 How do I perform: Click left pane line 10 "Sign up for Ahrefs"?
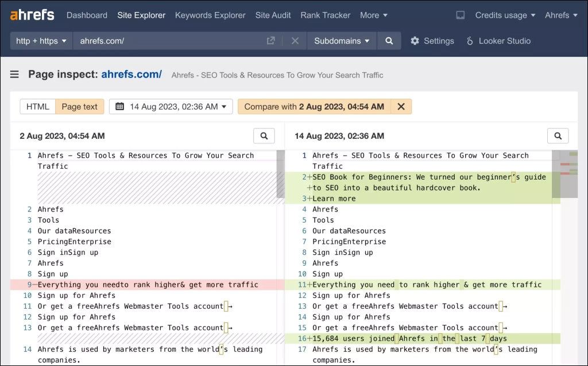click(x=76, y=295)
